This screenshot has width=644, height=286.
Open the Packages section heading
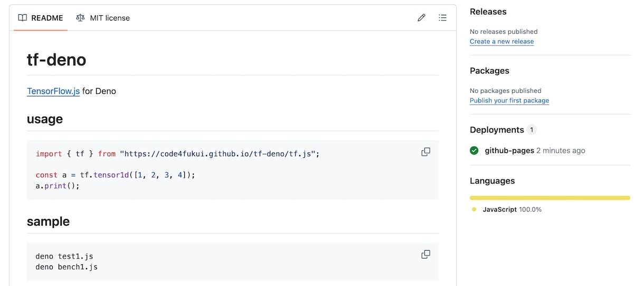coord(489,71)
